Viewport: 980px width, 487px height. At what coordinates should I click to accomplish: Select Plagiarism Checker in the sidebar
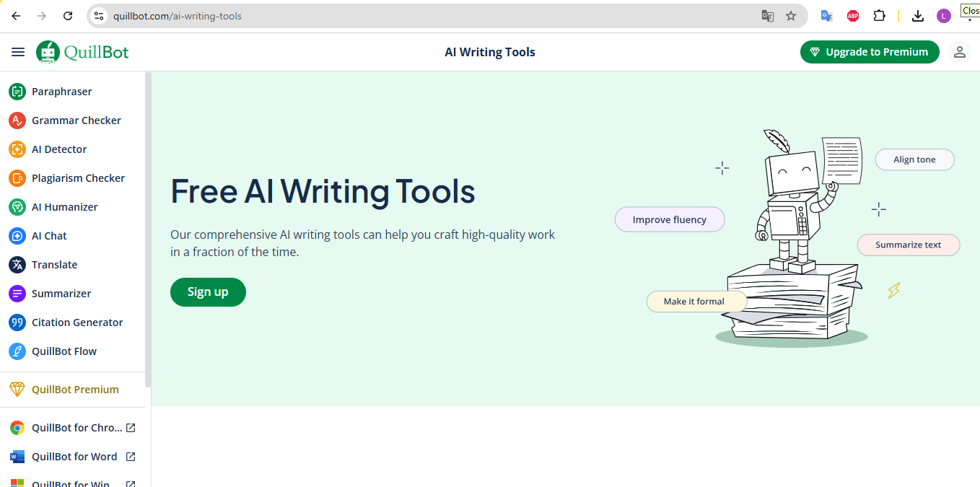click(79, 178)
